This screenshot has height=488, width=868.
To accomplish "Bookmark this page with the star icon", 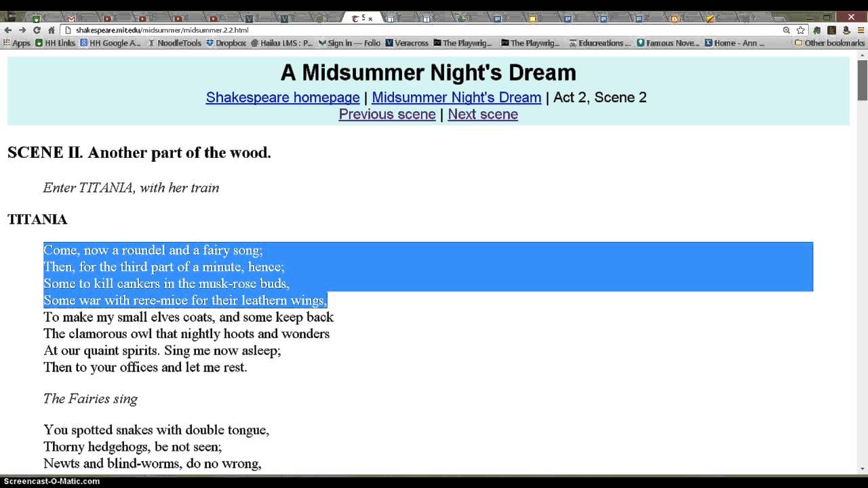I will pyautogui.click(x=801, y=30).
